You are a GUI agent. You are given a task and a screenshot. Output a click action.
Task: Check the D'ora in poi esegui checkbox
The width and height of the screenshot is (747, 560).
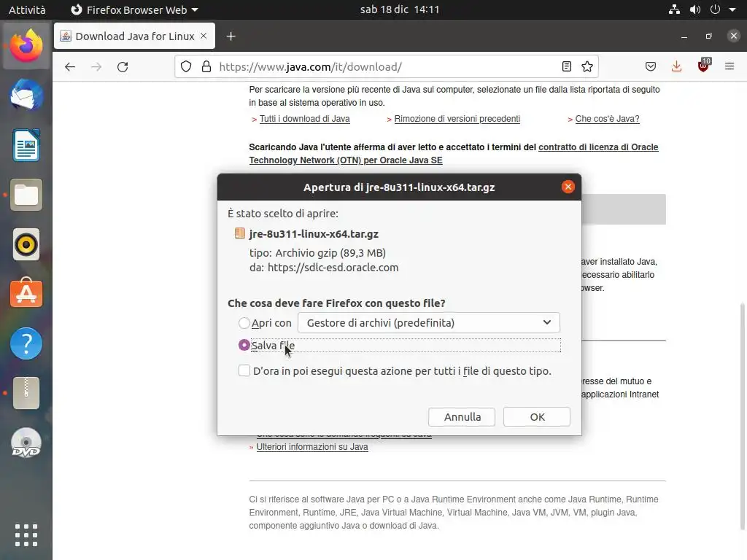point(244,370)
